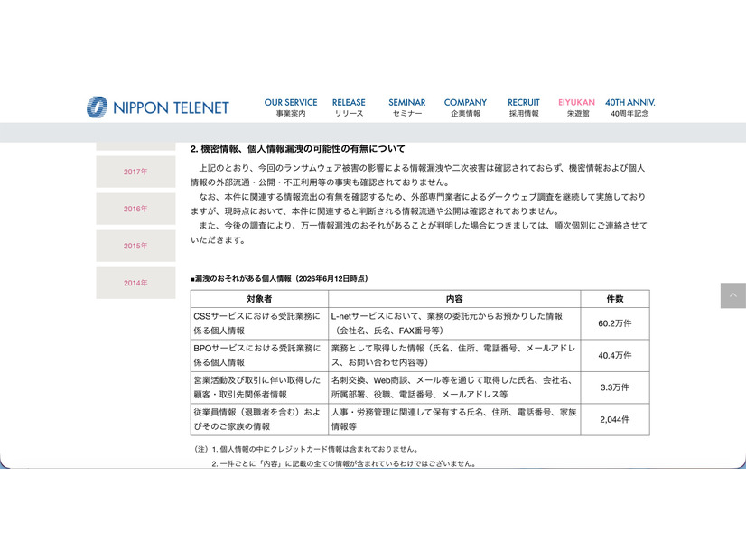Click note 2 below the table

tap(344, 463)
